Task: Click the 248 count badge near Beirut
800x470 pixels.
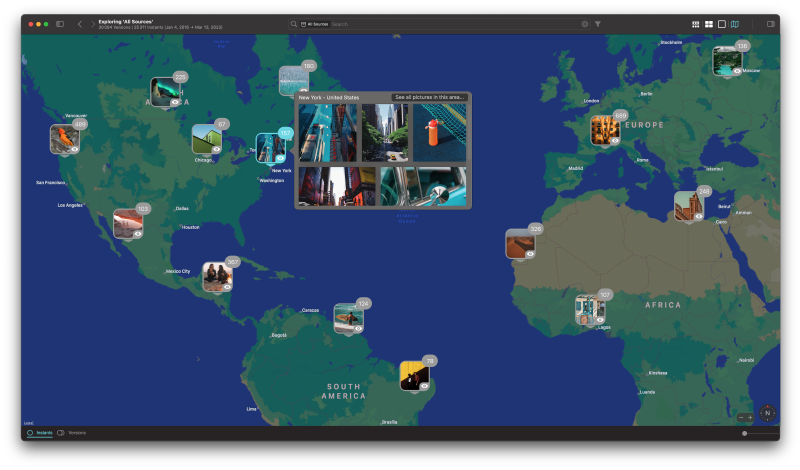Action: point(704,191)
